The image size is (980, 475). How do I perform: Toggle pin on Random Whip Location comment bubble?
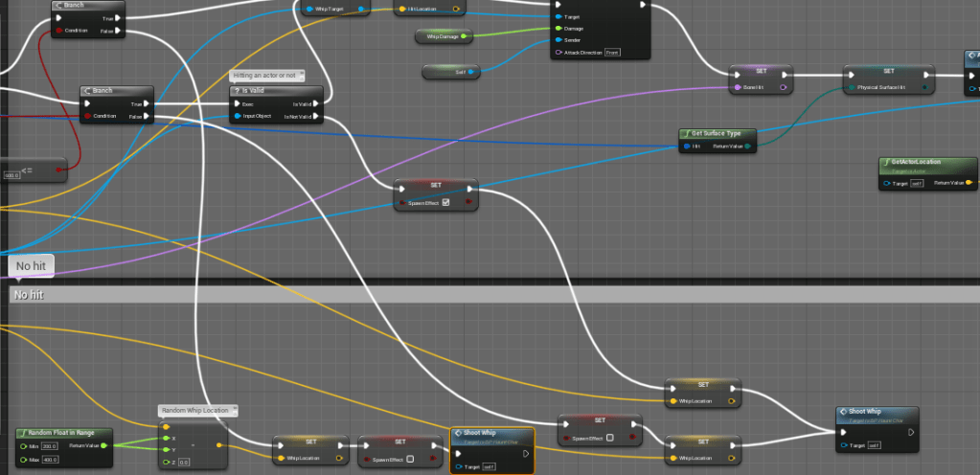pos(233,410)
